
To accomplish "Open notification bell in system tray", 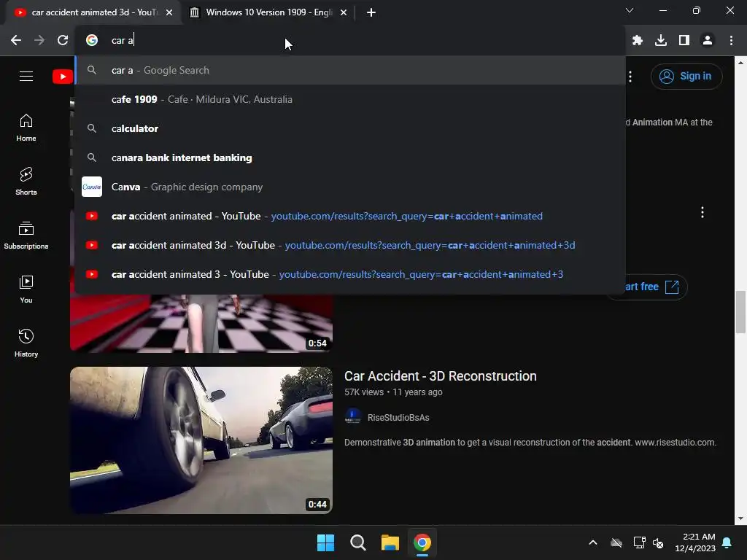I will (727, 542).
